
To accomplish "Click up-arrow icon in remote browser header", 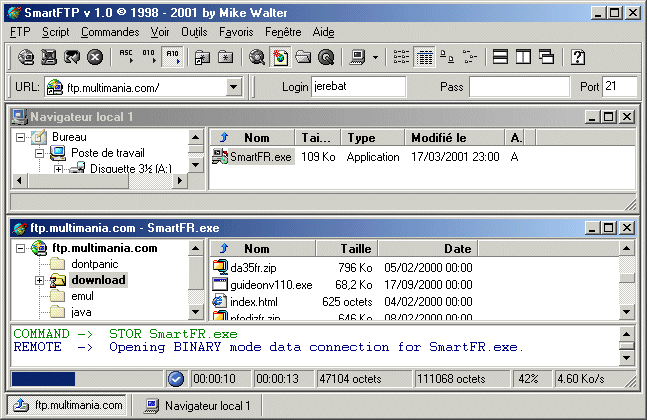I will (224, 248).
